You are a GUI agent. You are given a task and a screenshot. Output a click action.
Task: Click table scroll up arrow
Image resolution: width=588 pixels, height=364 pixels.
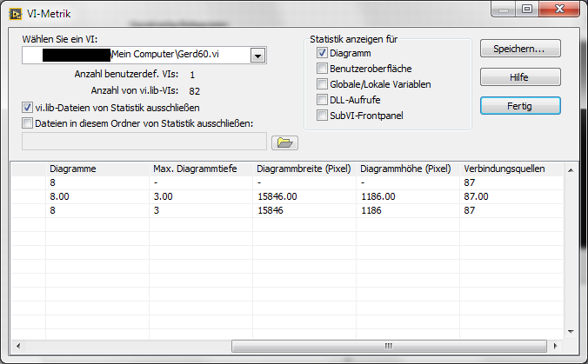571,170
